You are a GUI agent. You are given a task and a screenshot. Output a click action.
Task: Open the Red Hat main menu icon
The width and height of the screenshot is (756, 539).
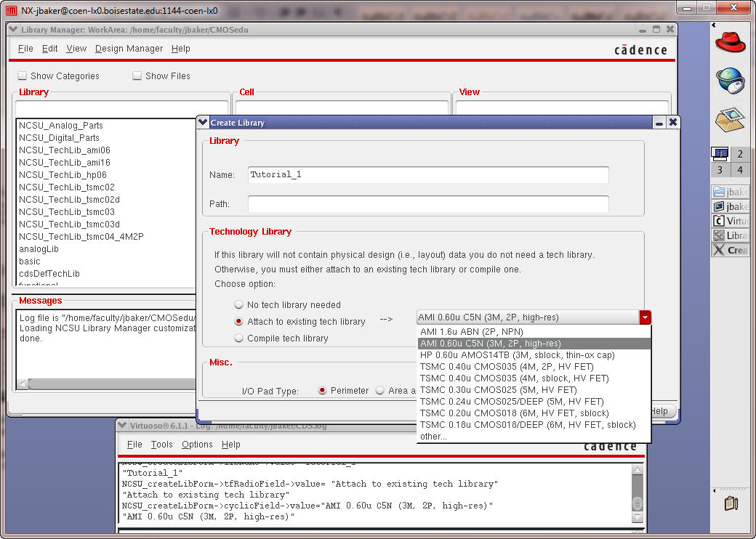(730, 41)
